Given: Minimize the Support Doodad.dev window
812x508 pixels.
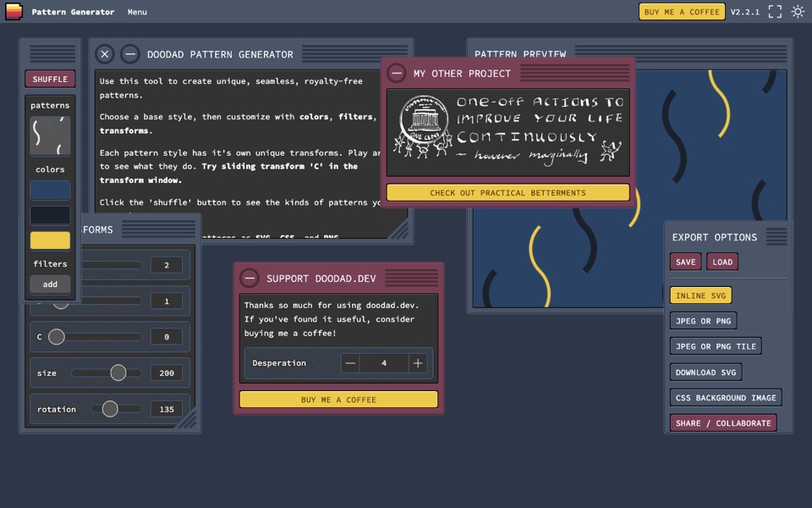Looking at the screenshot, I should [249, 279].
